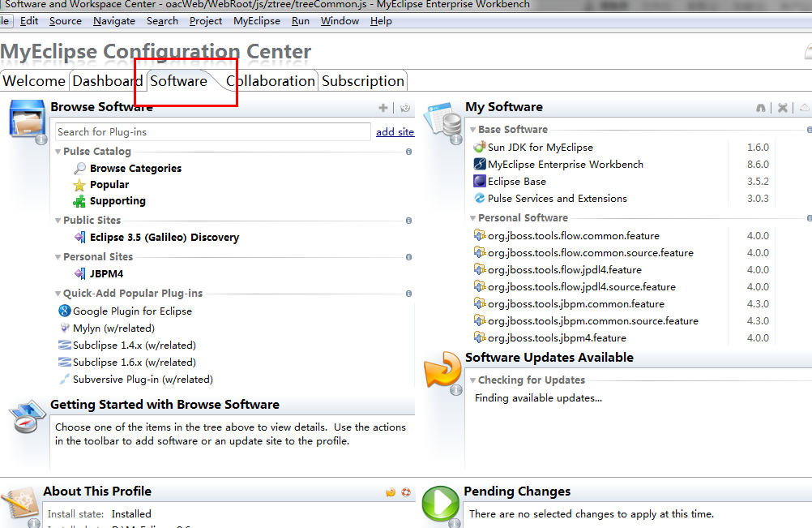Click the Mylyn plug-in icon
This screenshot has height=528, width=812.
(x=64, y=328)
